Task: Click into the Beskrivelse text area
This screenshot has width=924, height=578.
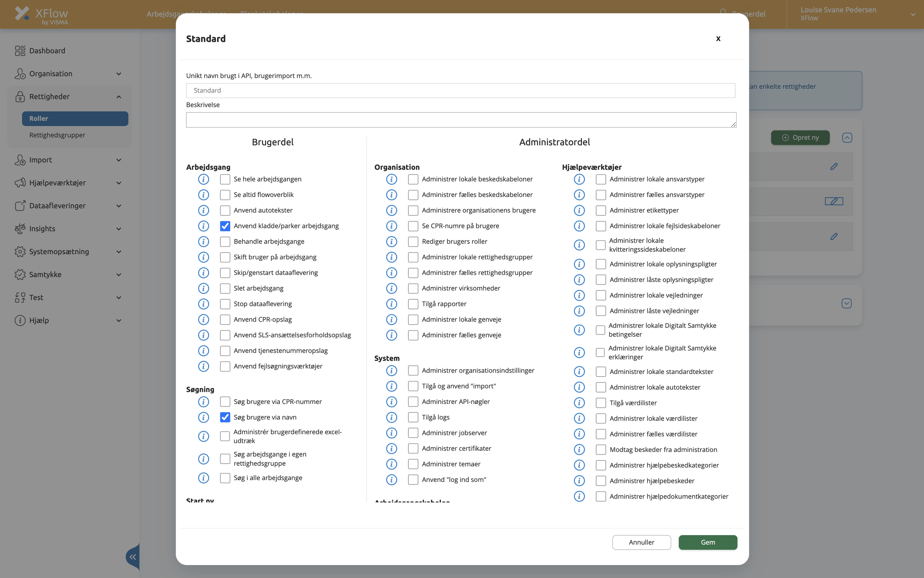Action: tap(461, 120)
